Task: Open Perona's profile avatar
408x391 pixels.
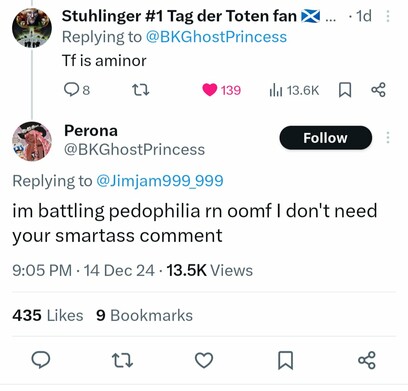Action: (x=32, y=141)
